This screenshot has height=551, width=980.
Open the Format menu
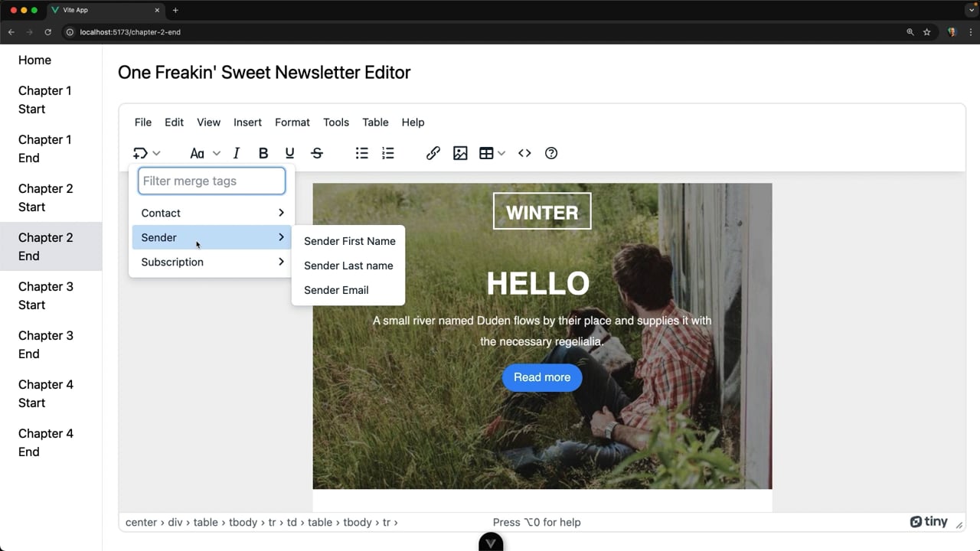coord(292,122)
